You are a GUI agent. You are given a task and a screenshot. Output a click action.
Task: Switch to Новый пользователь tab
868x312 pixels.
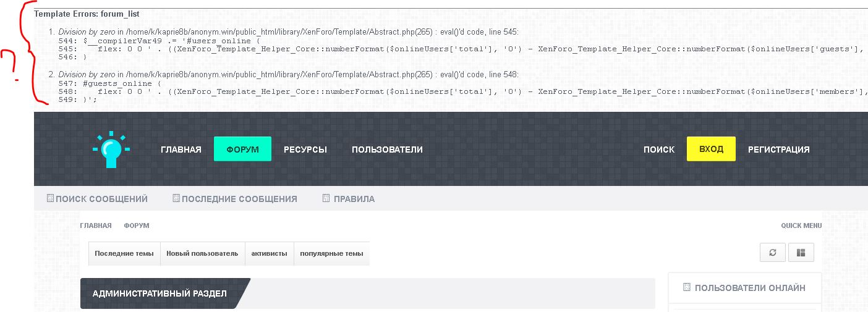pyautogui.click(x=202, y=253)
